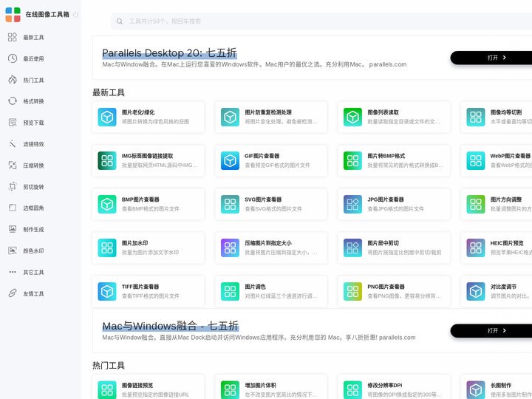Click the 热门工具 section heading
Screen dimensions: 532x399
coord(109,366)
